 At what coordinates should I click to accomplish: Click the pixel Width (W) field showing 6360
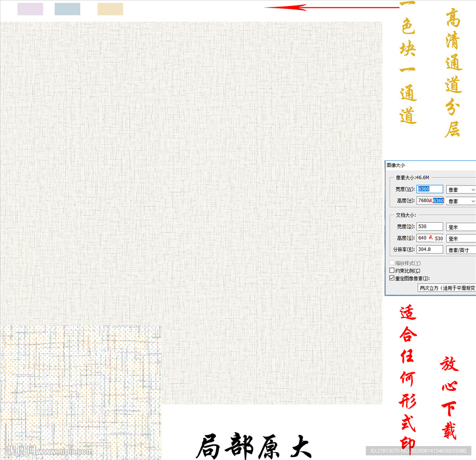pos(430,189)
